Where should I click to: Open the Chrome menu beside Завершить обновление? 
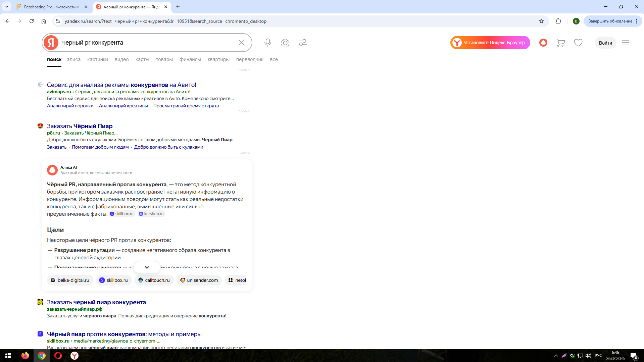637,21
